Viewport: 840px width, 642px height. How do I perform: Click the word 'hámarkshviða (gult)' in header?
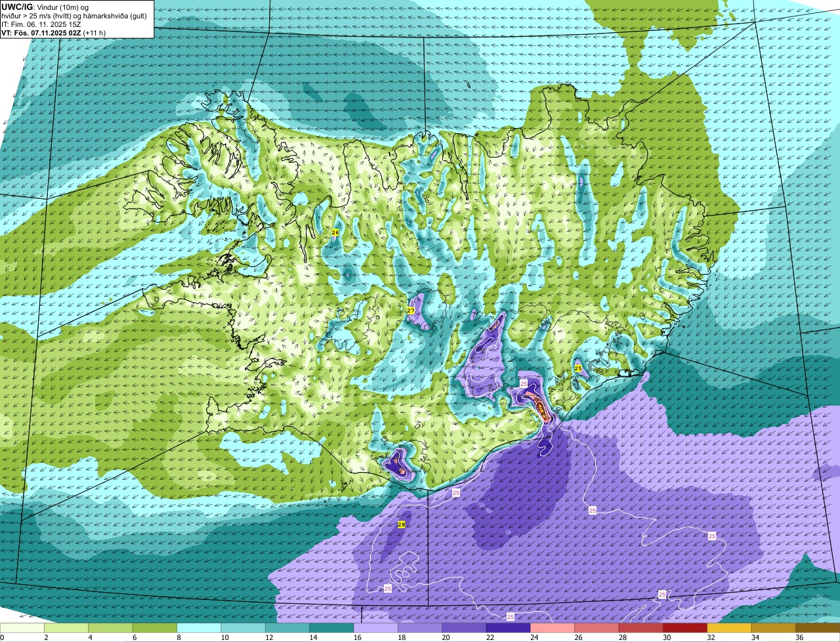[116, 16]
